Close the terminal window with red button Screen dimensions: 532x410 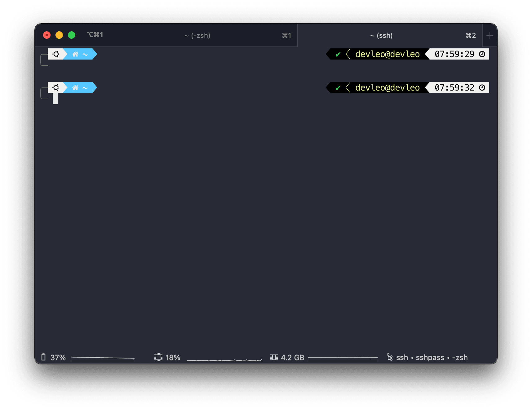coord(47,35)
